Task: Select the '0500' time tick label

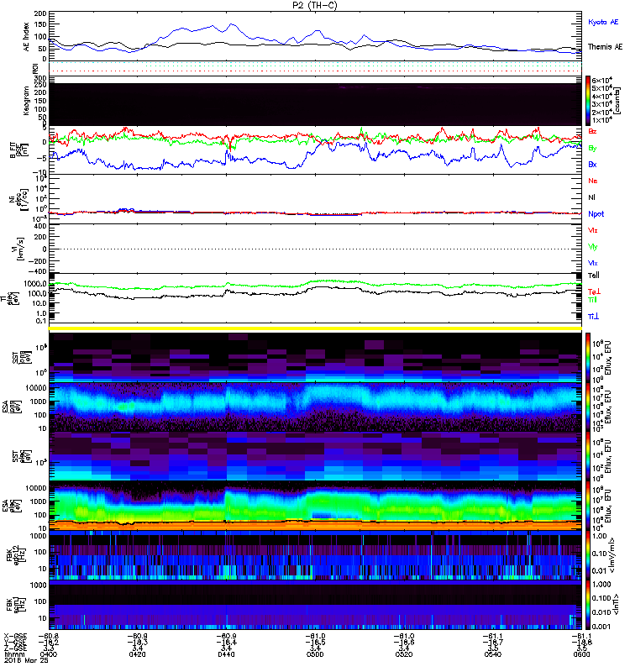Action: pyautogui.click(x=315, y=654)
